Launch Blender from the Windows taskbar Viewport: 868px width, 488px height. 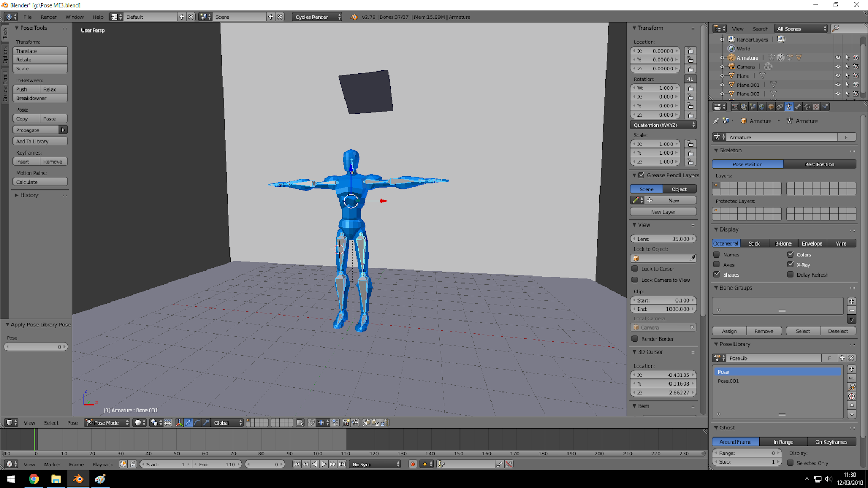pos(78,479)
